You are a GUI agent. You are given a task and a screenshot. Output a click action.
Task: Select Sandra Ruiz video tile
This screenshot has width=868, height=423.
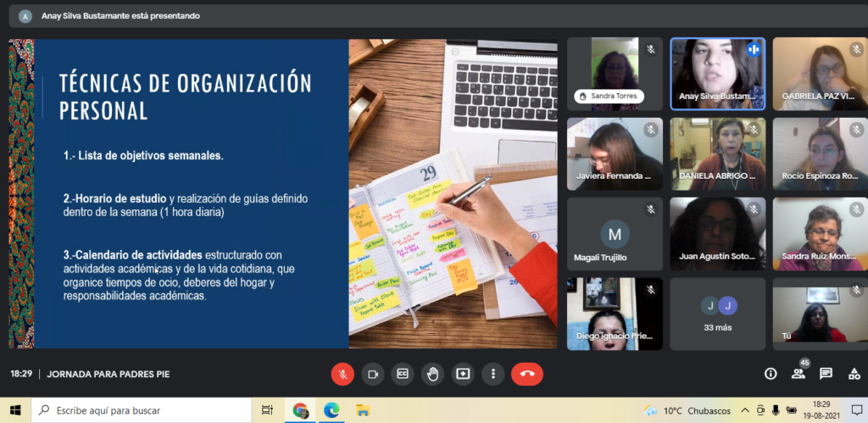tap(821, 234)
